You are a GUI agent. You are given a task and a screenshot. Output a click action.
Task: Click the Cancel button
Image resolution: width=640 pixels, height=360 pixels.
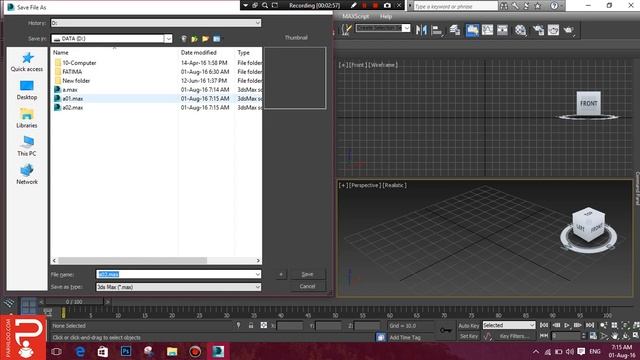pos(307,287)
